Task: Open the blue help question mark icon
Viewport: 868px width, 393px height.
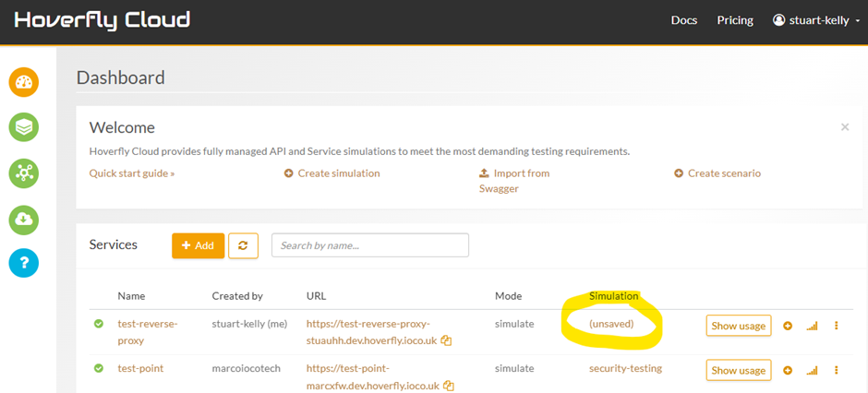Action: coord(24,263)
